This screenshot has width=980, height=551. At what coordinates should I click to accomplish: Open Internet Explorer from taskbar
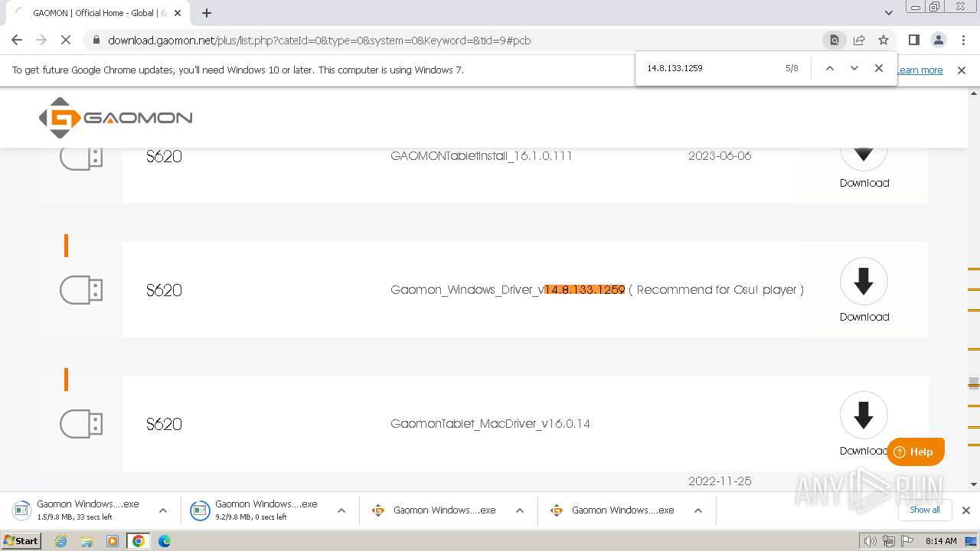point(61,541)
